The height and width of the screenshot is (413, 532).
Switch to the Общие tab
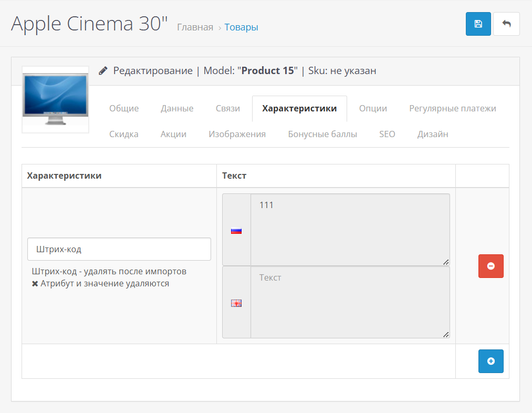(124, 108)
